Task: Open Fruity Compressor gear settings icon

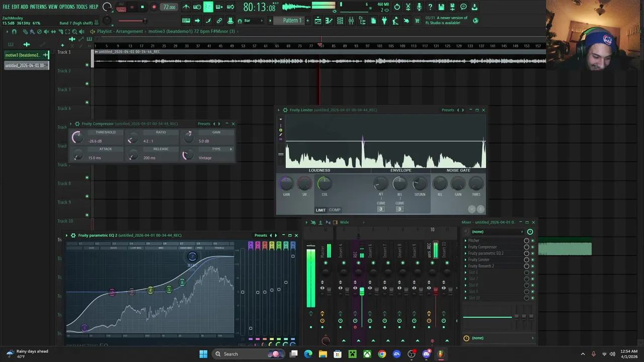Action: tap(77, 124)
